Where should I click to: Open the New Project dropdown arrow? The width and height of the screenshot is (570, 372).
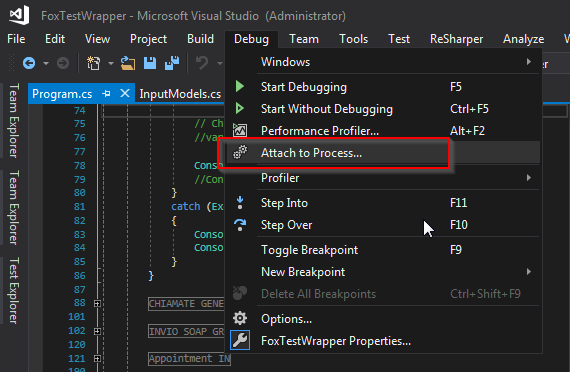(111, 64)
